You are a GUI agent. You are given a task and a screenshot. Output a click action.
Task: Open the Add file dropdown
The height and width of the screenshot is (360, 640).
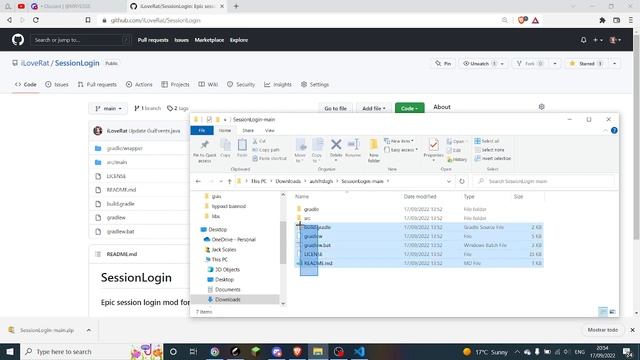click(373, 109)
